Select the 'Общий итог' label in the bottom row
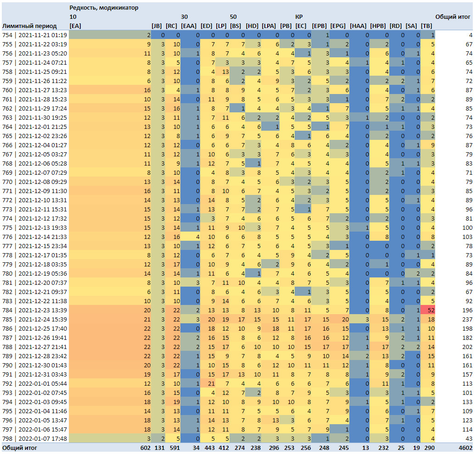 click(20, 448)
